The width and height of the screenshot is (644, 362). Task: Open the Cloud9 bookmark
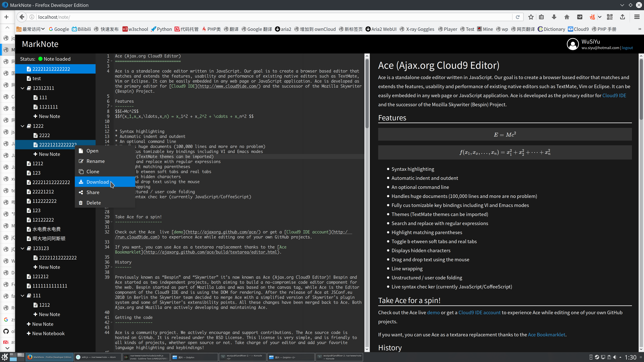[578, 29]
